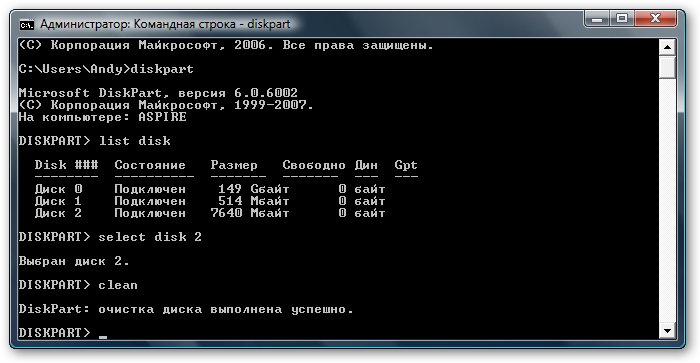Click the 'Gpt' column header
This screenshot has width=700, height=363.
tap(406, 165)
